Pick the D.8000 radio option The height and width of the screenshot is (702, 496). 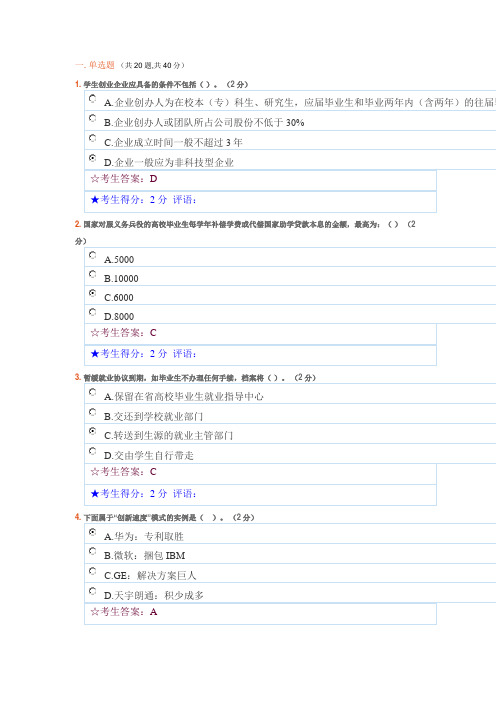coord(93,312)
